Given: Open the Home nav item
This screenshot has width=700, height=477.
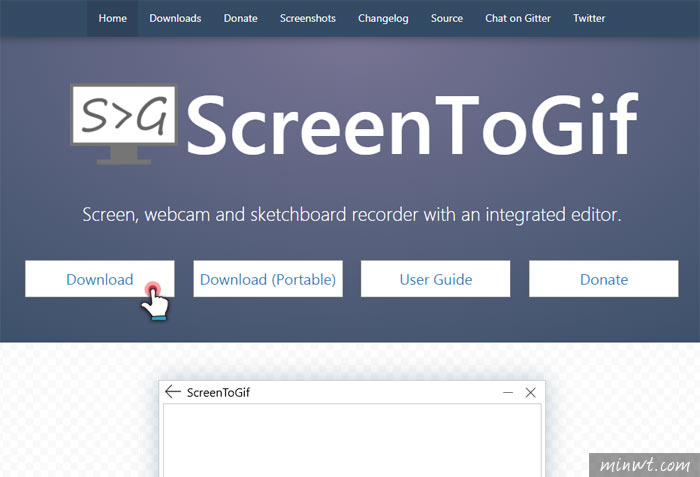Looking at the screenshot, I should tap(112, 18).
